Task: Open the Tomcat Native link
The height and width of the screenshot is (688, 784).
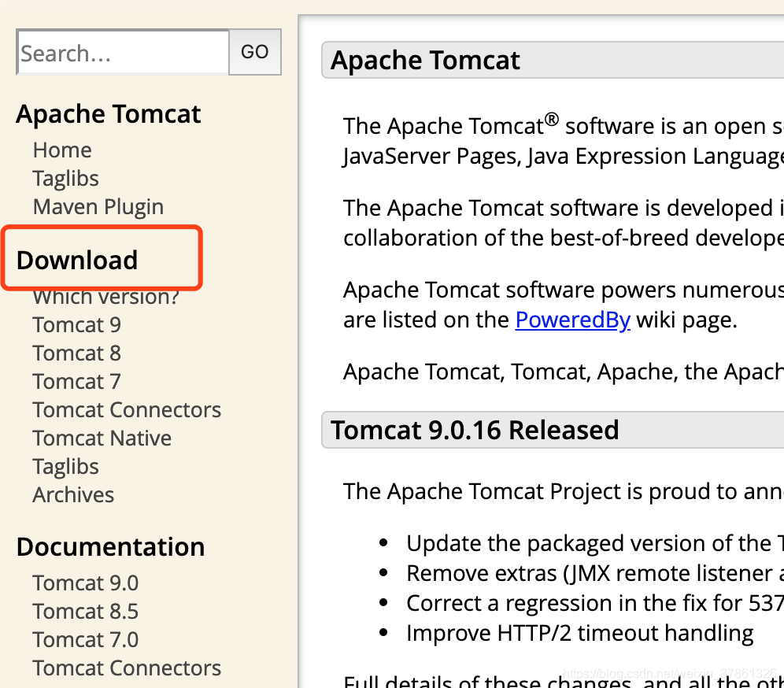Action: [102, 438]
